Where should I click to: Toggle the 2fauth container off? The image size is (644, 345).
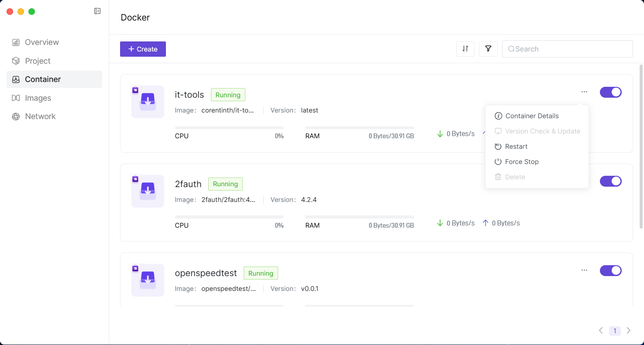click(610, 181)
